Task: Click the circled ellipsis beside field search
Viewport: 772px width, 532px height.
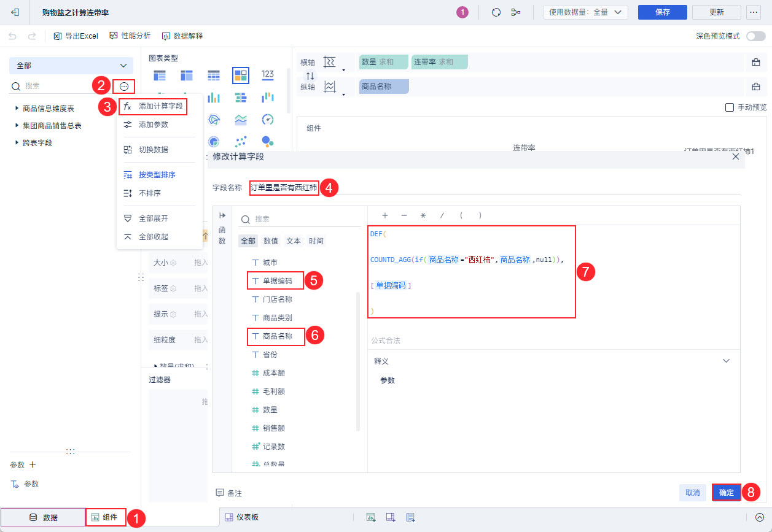Action: pyautogui.click(x=125, y=87)
